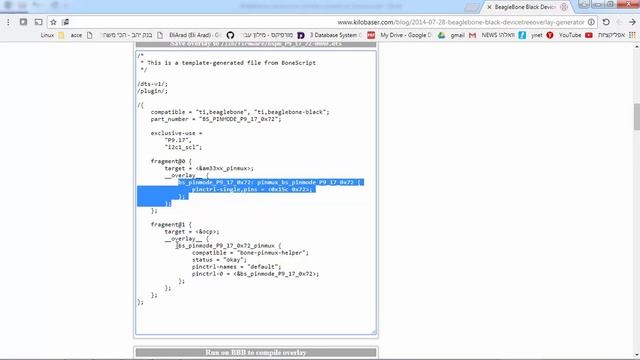This screenshot has height=360, width=640.
Task: Click the 'pinctrl-names = "default";' line
Action: [236, 267]
